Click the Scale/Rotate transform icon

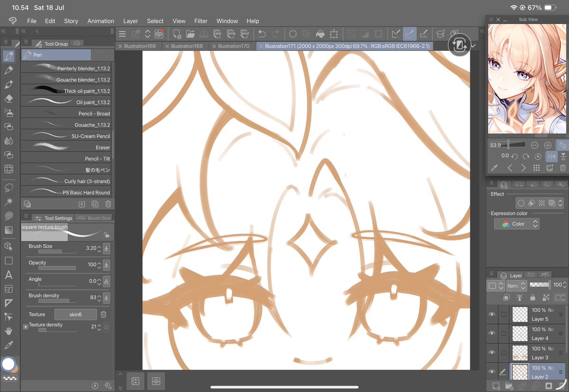click(x=334, y=34)
